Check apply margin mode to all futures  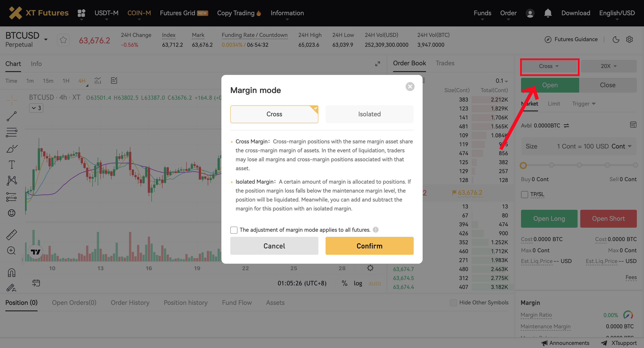point(234,230)
